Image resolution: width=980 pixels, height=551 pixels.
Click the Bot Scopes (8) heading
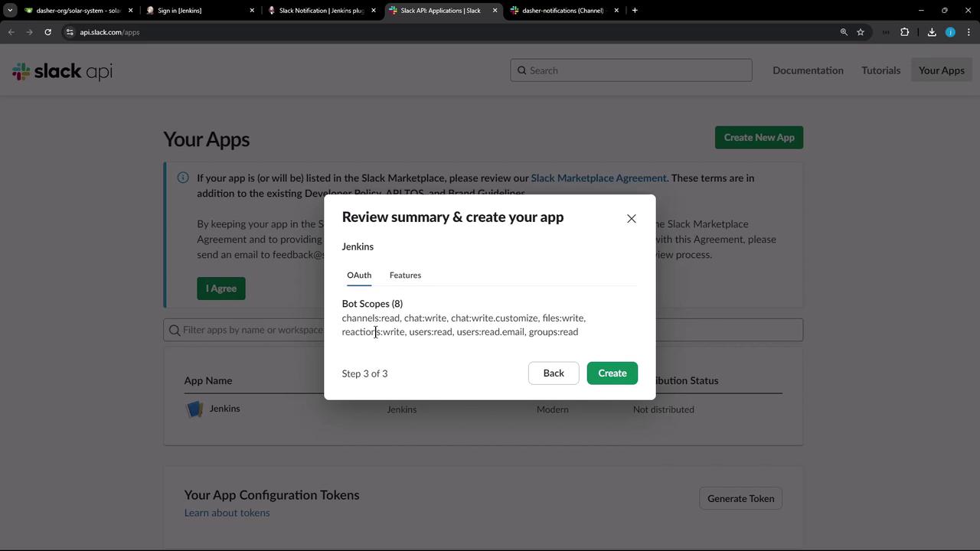click(x=372, y=304)
